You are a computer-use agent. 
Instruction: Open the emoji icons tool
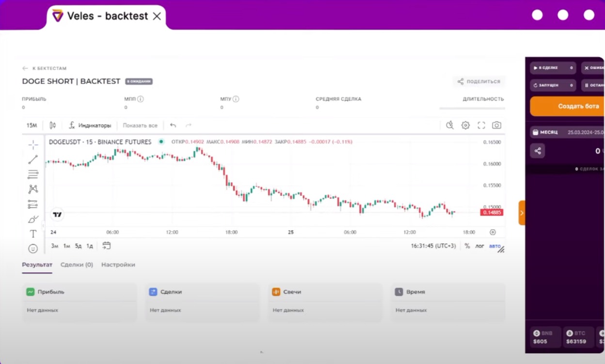click(x=33, y=249)
